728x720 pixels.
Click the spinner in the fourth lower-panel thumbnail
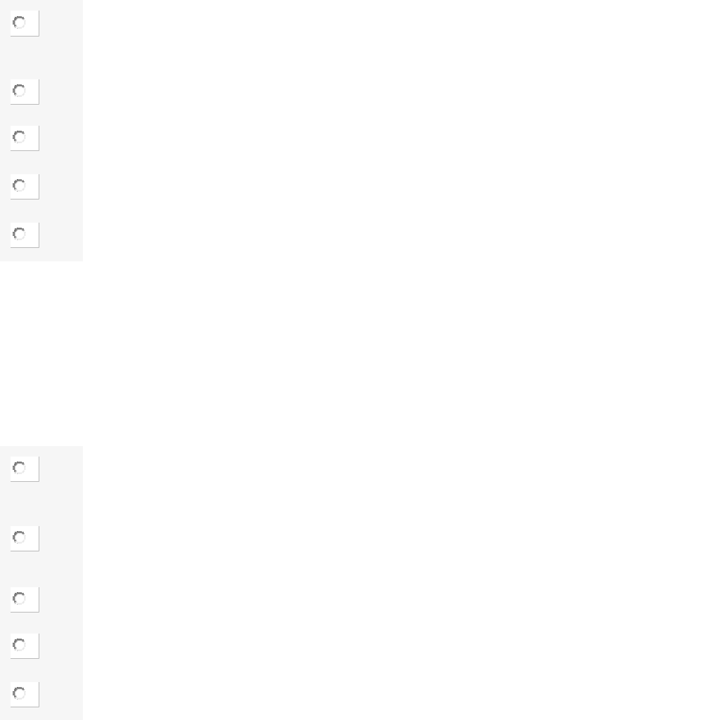[x=20, y=645]
